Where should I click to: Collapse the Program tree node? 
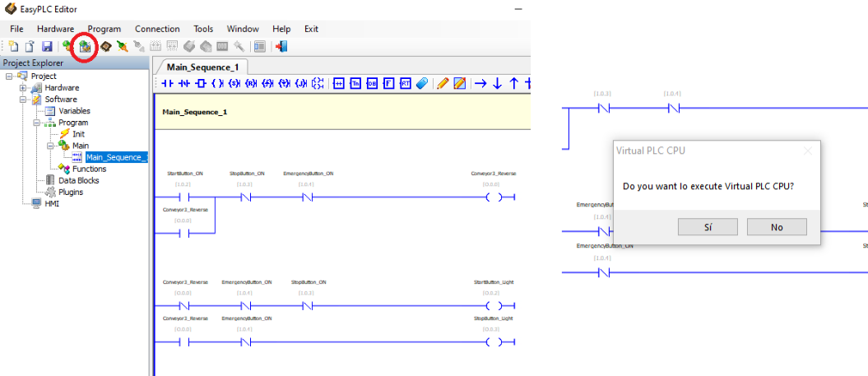pyautogui.click(x=37, y=123)
